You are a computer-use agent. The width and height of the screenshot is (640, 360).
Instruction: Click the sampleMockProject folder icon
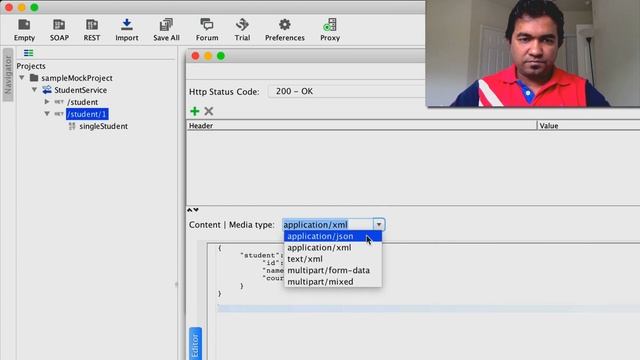(34, 78)
